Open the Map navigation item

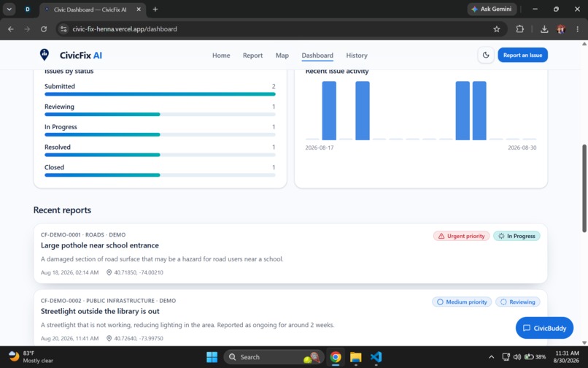point(282,55)
